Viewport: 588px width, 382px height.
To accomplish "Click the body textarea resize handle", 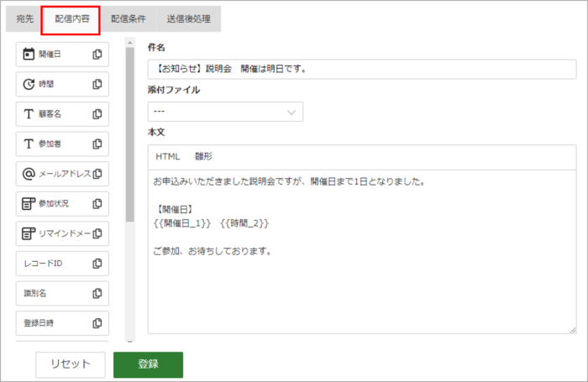I will pyautogui.click(x=573, y=330).
